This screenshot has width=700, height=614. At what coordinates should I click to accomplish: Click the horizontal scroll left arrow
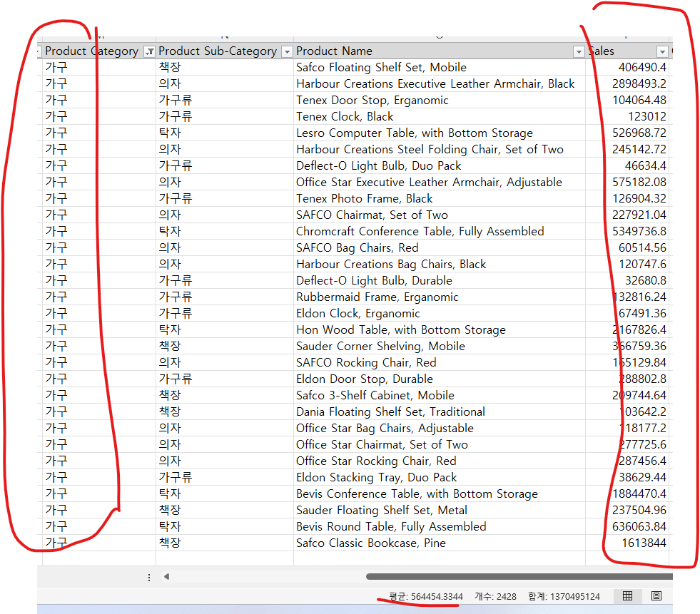(x=166, y=576)
